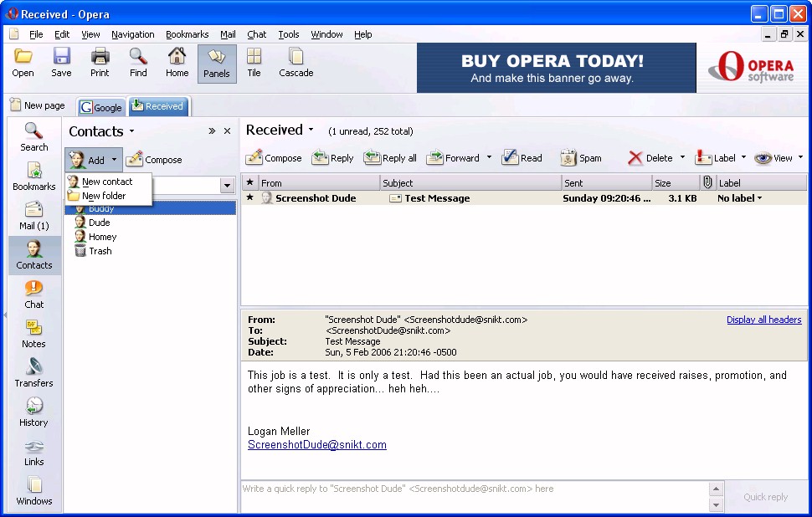Toggle the Panels toolbar button

217,63
